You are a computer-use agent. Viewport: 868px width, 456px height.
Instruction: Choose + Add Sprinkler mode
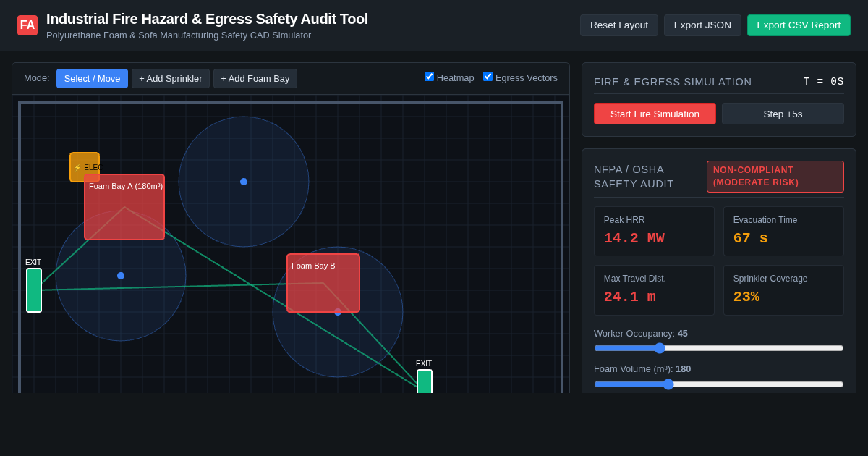click(171, 79)
